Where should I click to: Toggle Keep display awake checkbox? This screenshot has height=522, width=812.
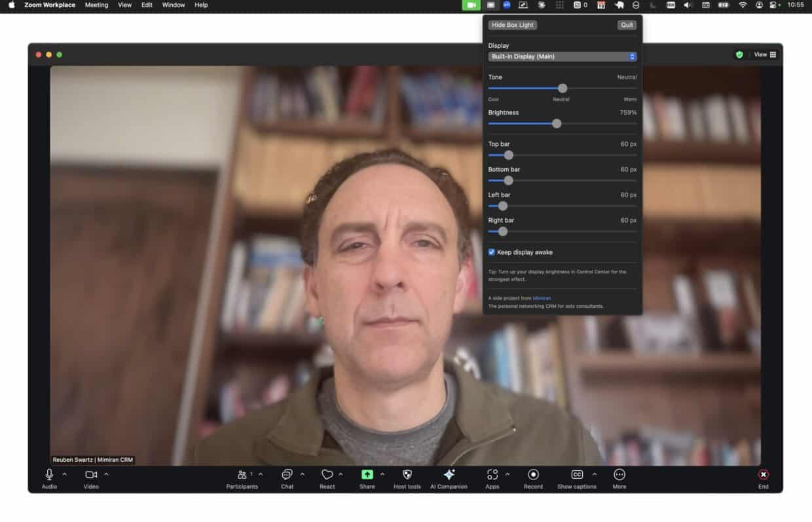click(492, 252)
